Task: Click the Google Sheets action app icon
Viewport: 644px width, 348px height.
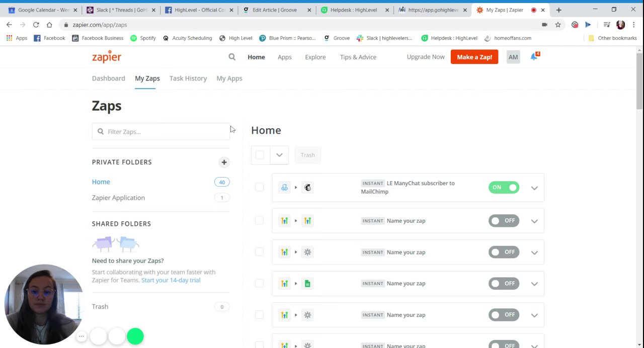Action: pyautogui.click(x=307, y=284)
